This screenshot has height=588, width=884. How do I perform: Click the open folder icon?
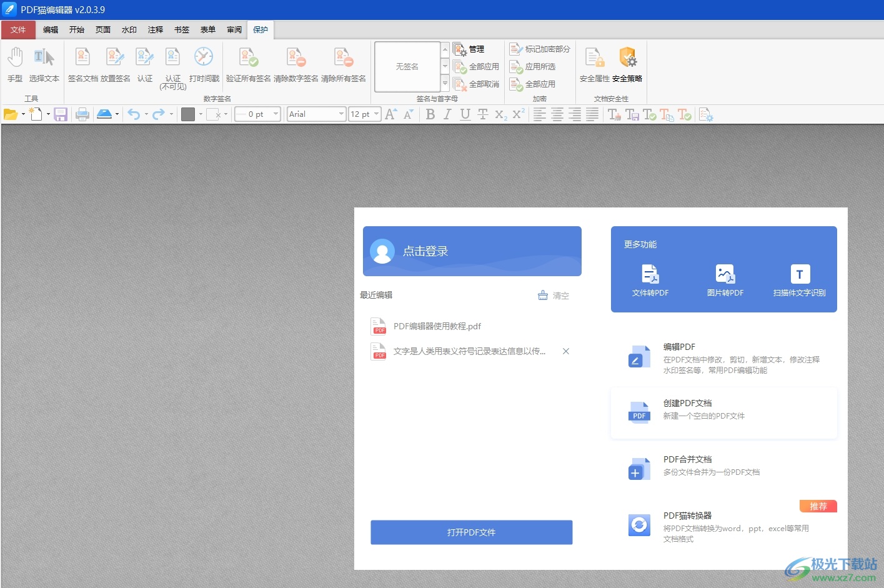tap(11, 114)
